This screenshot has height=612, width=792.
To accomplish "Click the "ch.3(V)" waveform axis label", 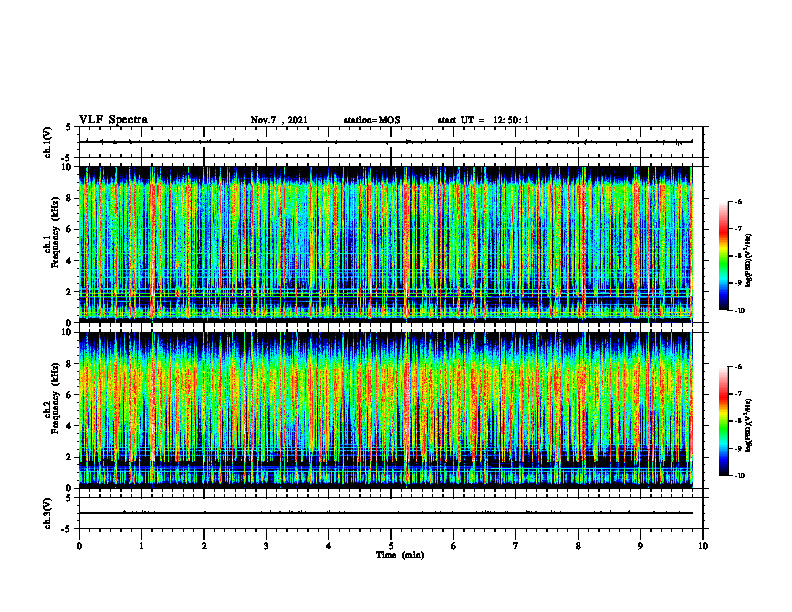I will pyautogui.click(x=47, y=513).
